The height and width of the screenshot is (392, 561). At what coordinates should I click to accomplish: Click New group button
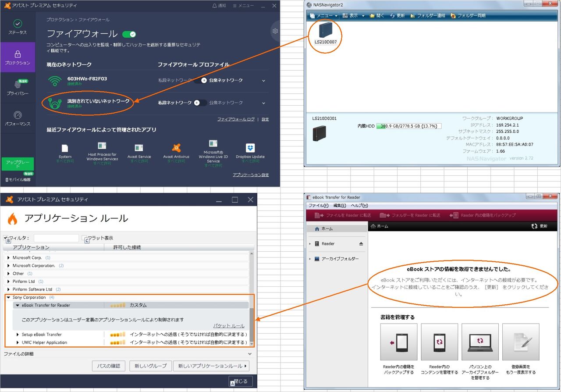(x=151, y=366)
